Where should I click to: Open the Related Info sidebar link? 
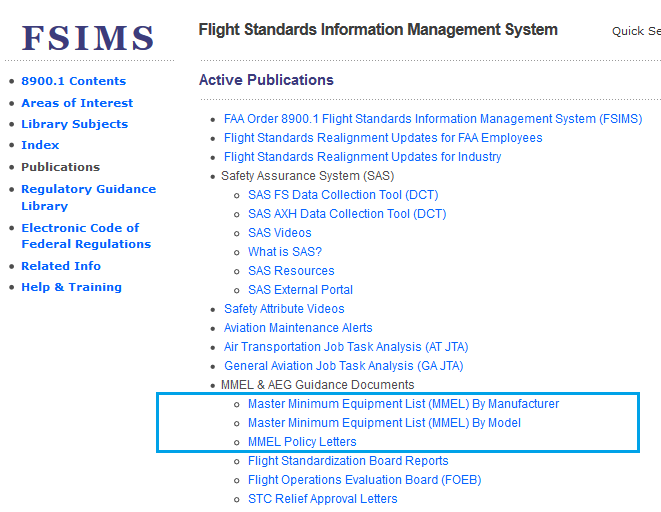[x=60, y=266]
